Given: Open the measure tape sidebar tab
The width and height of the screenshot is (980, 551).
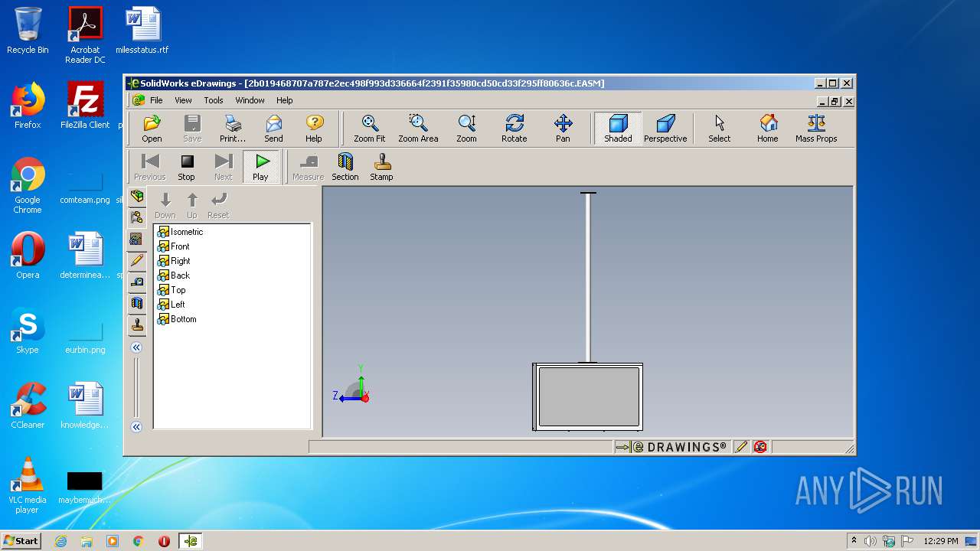Looking at the screenshot, I should click(x=136, y=282).
